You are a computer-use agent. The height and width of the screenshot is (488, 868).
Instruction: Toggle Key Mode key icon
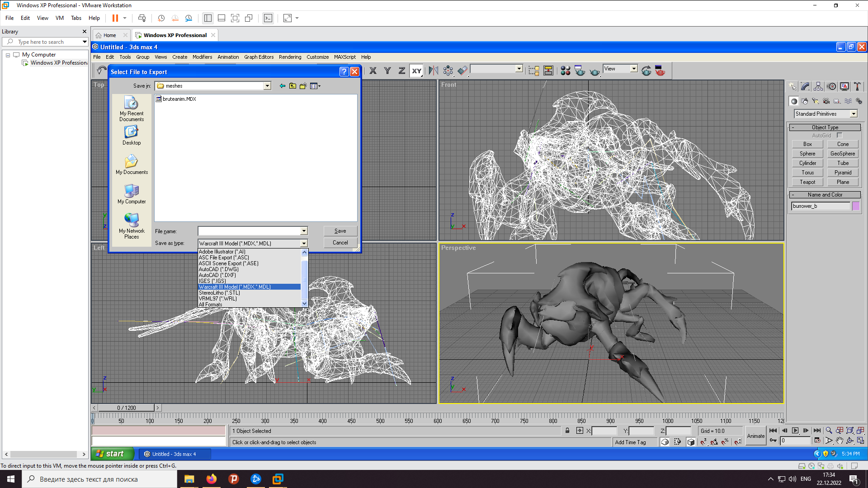[773, 441]
